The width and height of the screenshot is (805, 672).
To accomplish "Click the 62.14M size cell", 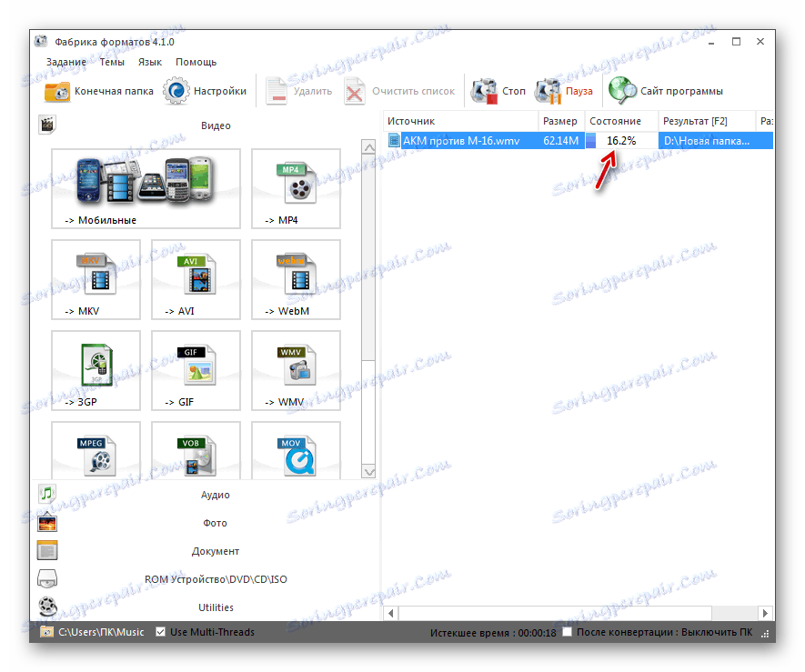I will coord(560,141).
